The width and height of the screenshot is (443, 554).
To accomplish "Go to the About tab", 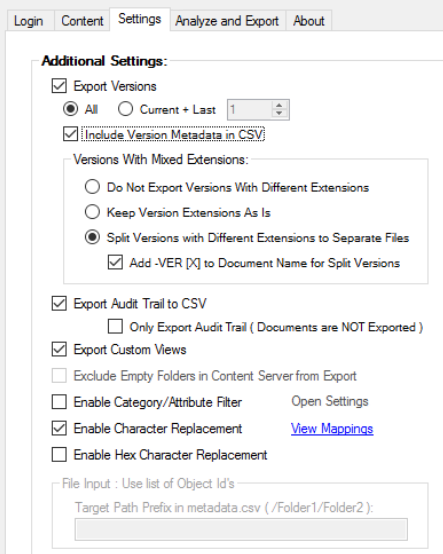I will pos(308,21).
